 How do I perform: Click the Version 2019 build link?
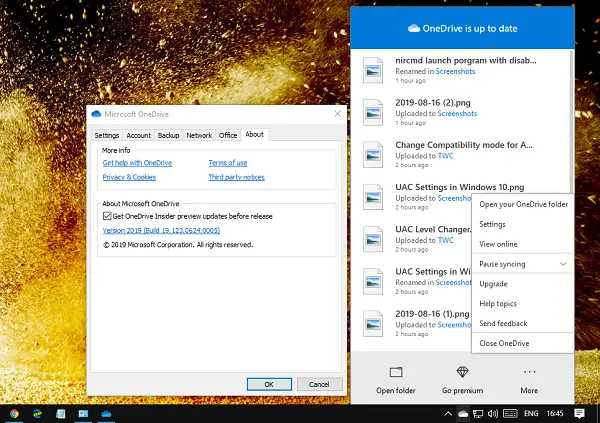point(161,230)
